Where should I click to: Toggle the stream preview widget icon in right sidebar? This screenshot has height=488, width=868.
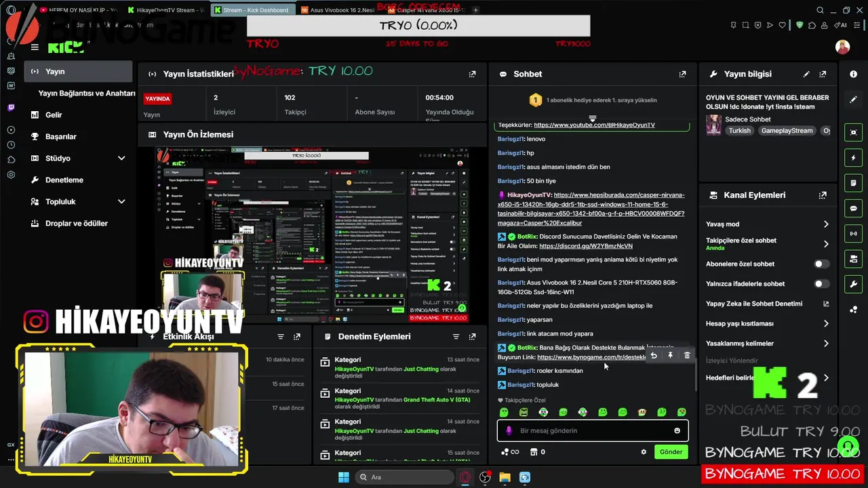pos(853,132)
